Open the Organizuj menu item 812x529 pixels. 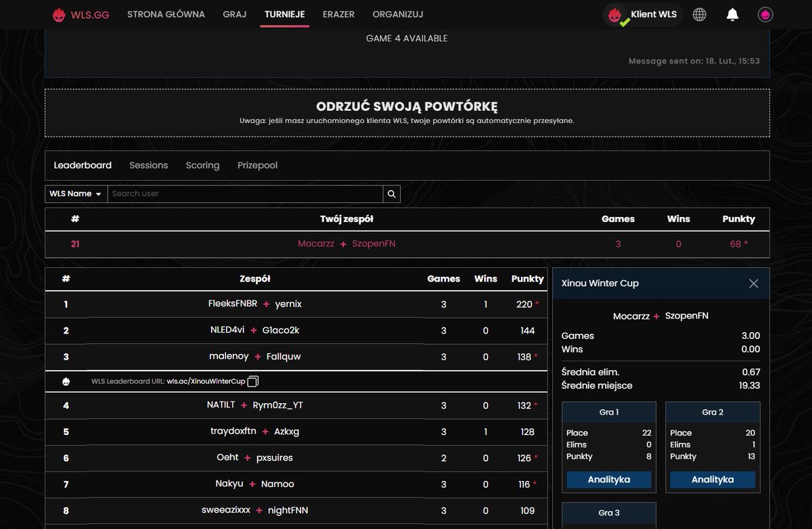[x=398, y=14]
